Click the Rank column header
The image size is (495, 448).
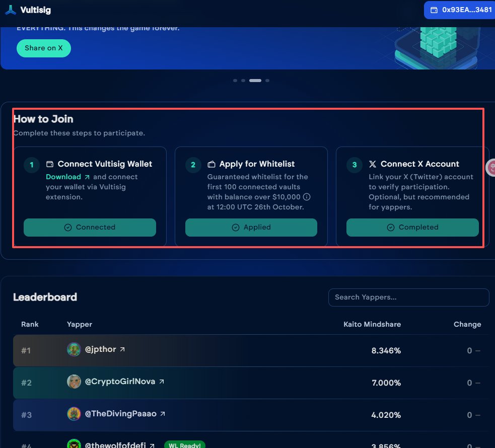(30, 324)
